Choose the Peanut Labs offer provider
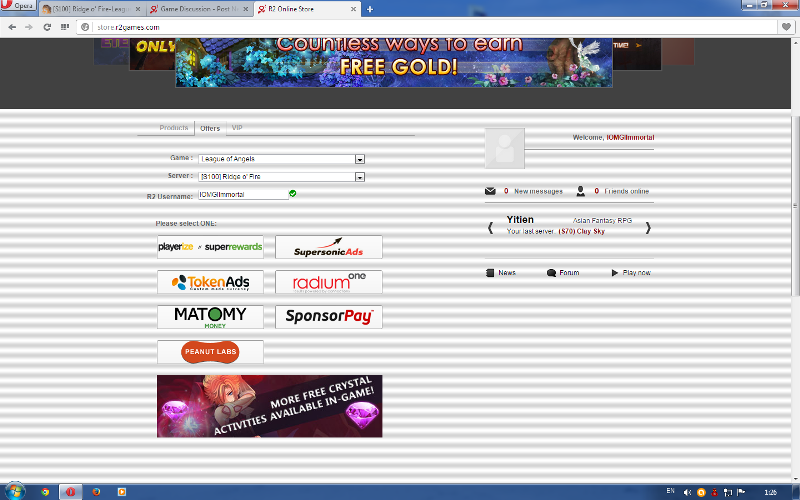Screen dimensions: 800x500 (x=210, y=352)
